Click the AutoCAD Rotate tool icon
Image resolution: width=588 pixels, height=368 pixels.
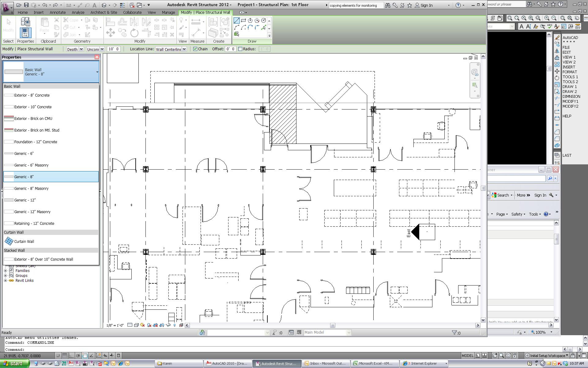pyautogui.click(x=557, y=78)
